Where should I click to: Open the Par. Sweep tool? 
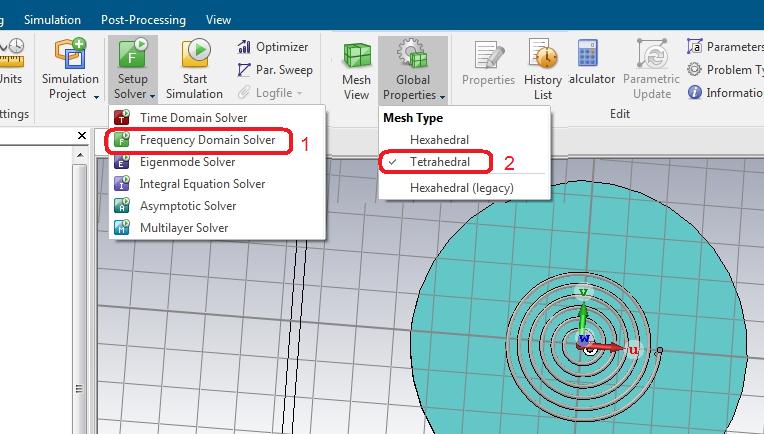(x=275, y=70)
